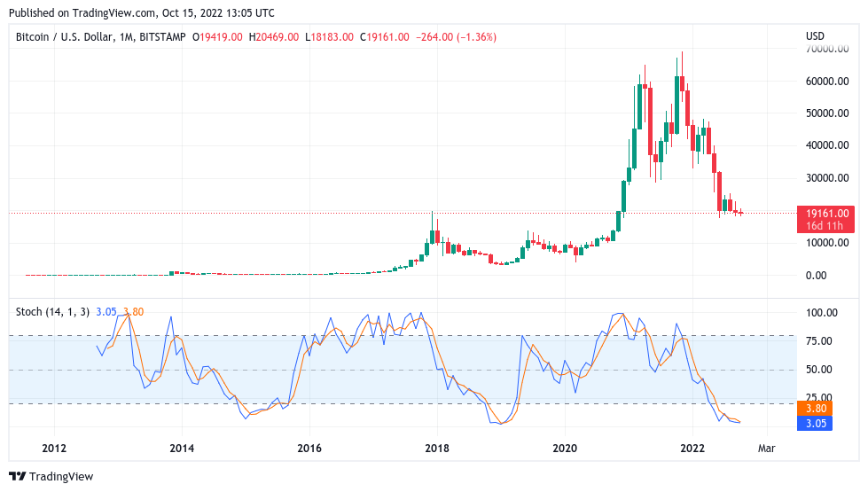Click the blue 3.05 value in Stoch legend
The width and height of the screenshot is (868, 492).
point(106,311)
